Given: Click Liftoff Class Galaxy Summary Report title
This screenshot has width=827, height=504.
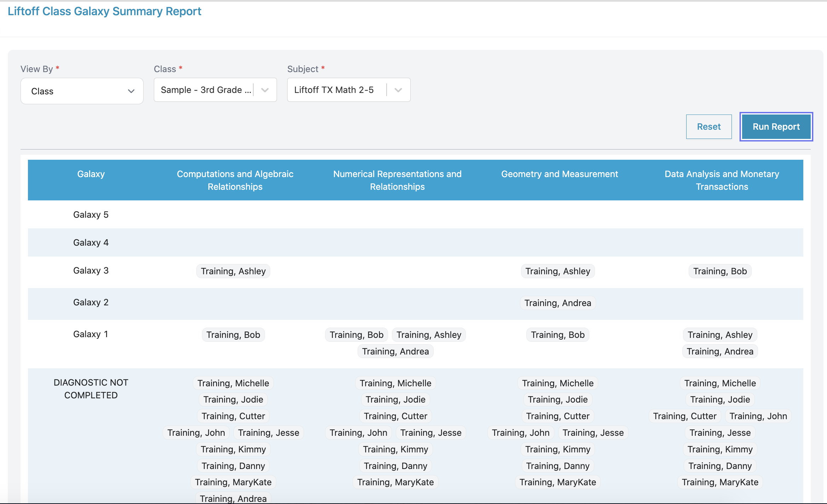Looking at the screenshot, I should (x=104, y=11).
